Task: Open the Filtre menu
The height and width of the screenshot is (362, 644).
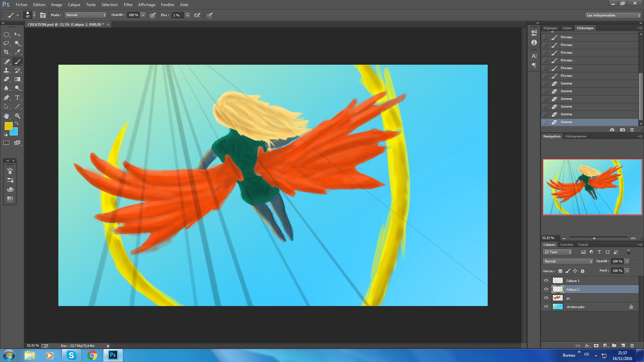Action: pyautogui.click(x=128, y=5)
